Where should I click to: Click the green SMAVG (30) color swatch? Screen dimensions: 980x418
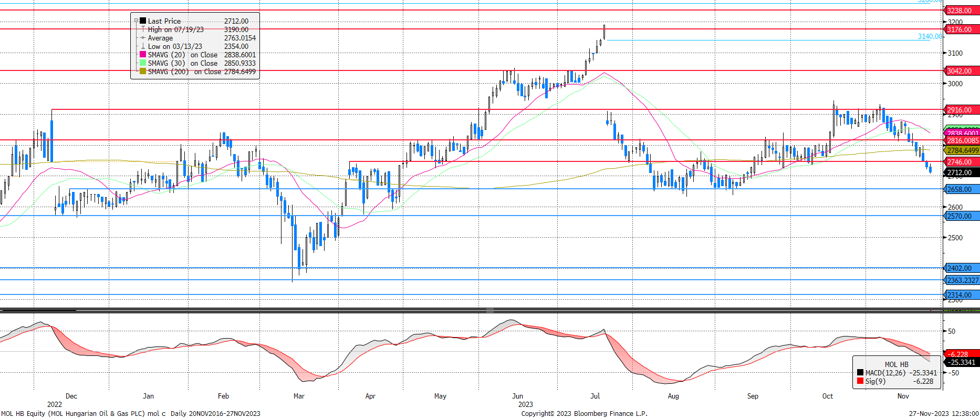point(143,63)
